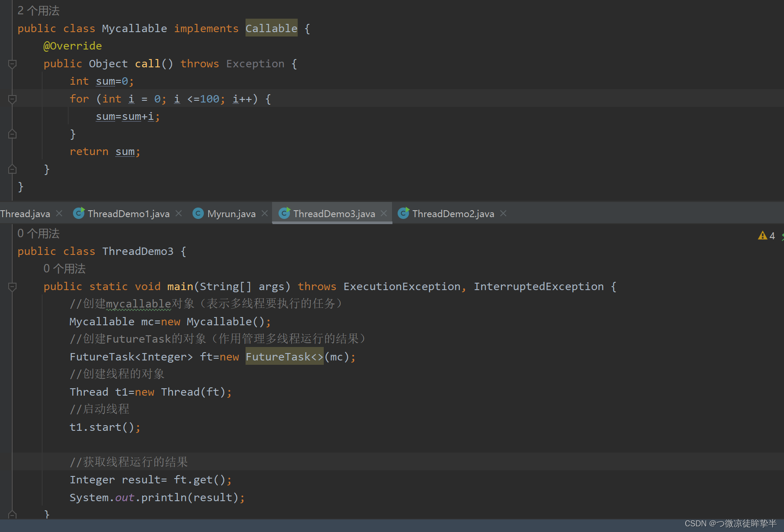Switch to the ThreadDemo1.java tab
The image size is (784, 532).
(128, 214)
